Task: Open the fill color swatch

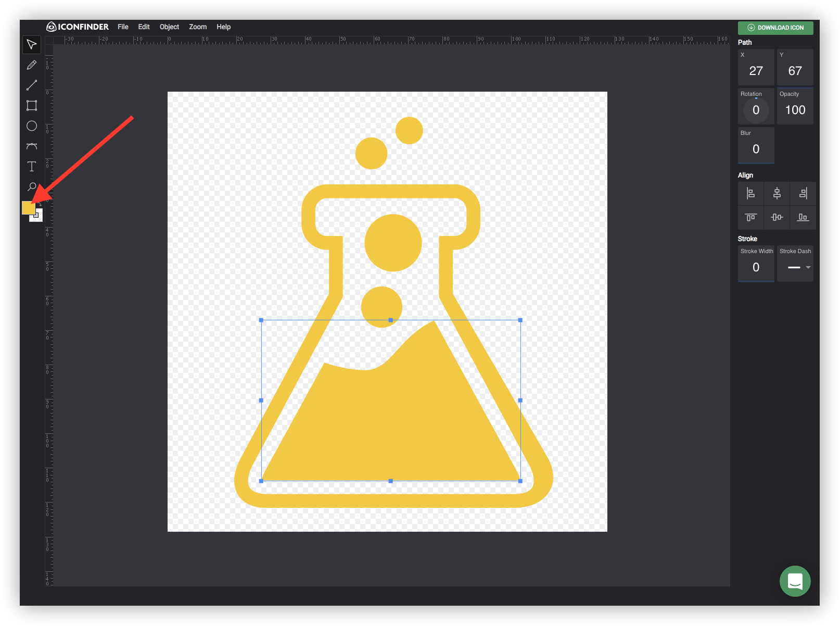Action: pos(30,208)
